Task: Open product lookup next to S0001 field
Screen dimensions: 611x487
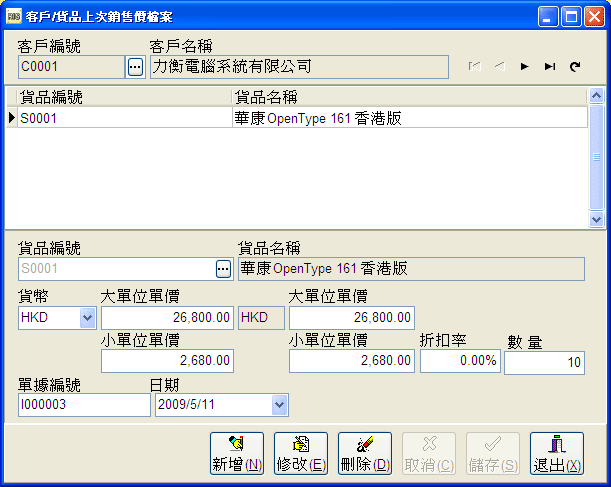Action: (223, 269)
